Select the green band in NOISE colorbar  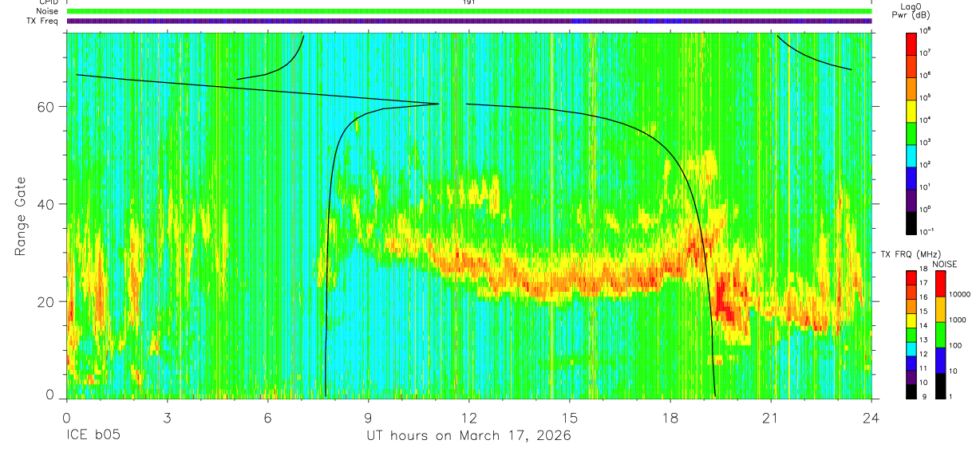pos(941,334)
